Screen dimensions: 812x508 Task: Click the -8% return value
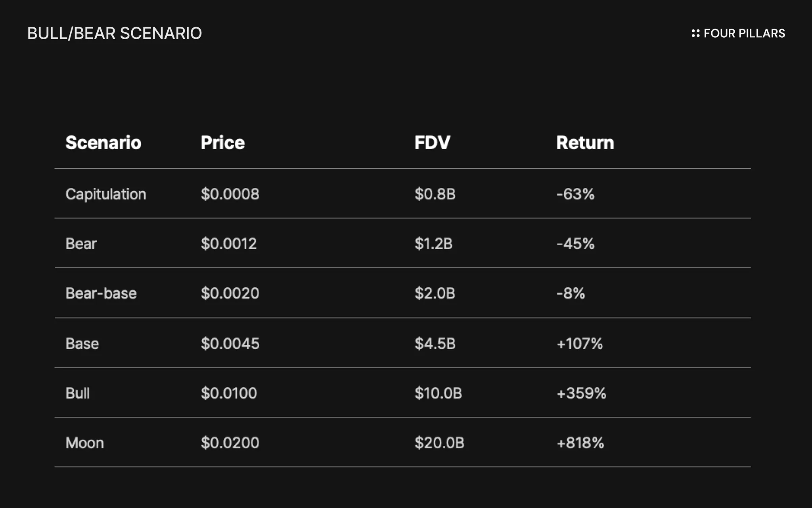click(571, 293)
